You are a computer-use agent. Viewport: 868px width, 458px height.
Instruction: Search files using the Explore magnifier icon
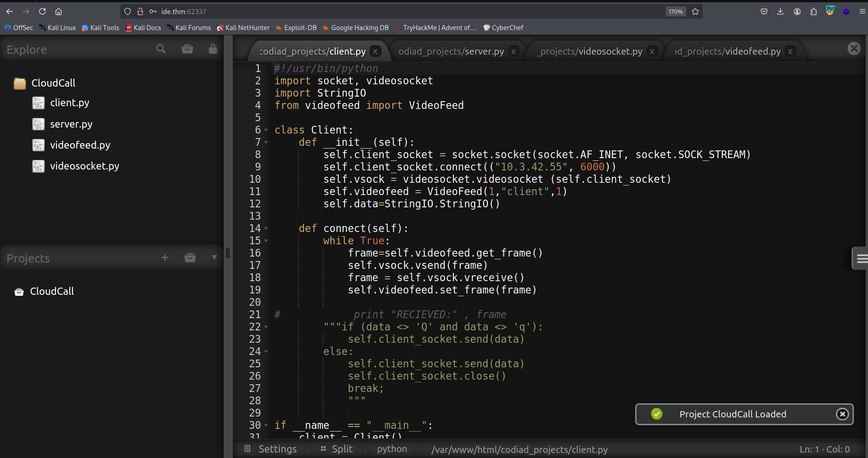[160, 48]
